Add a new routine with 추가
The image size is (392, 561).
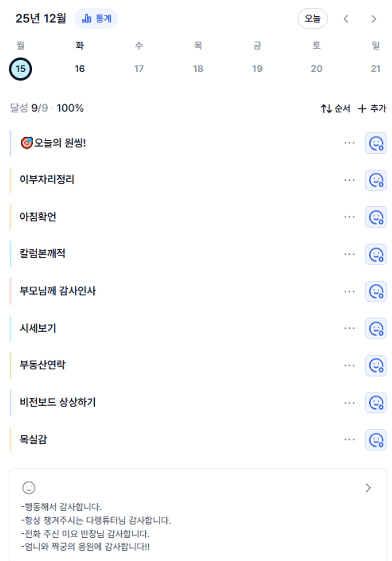point(372,109)
